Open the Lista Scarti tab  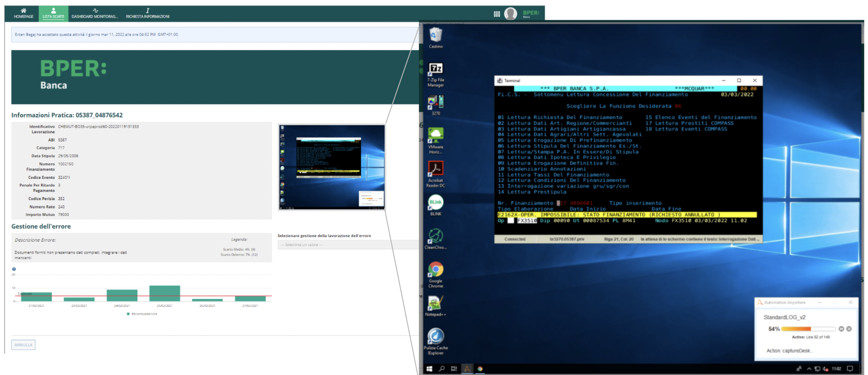click(53, 14)
